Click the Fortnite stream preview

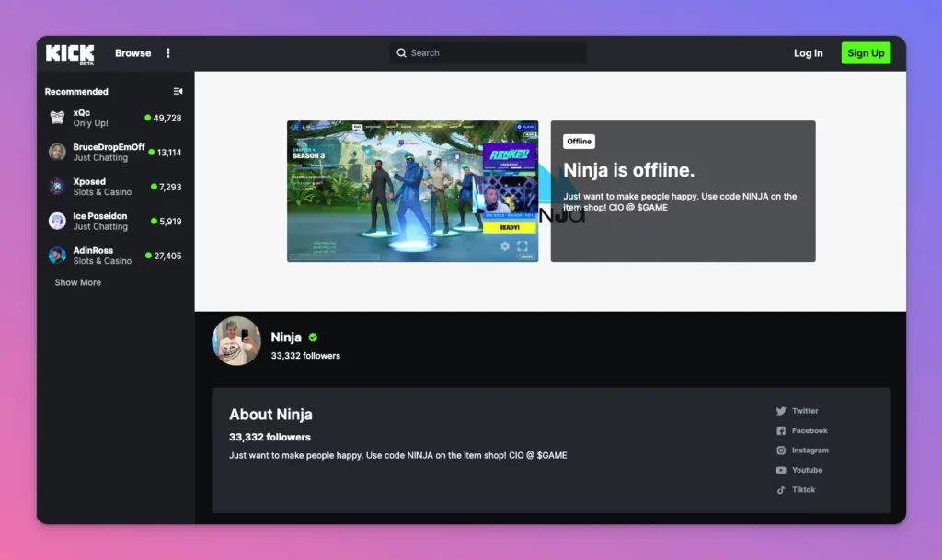413,191
